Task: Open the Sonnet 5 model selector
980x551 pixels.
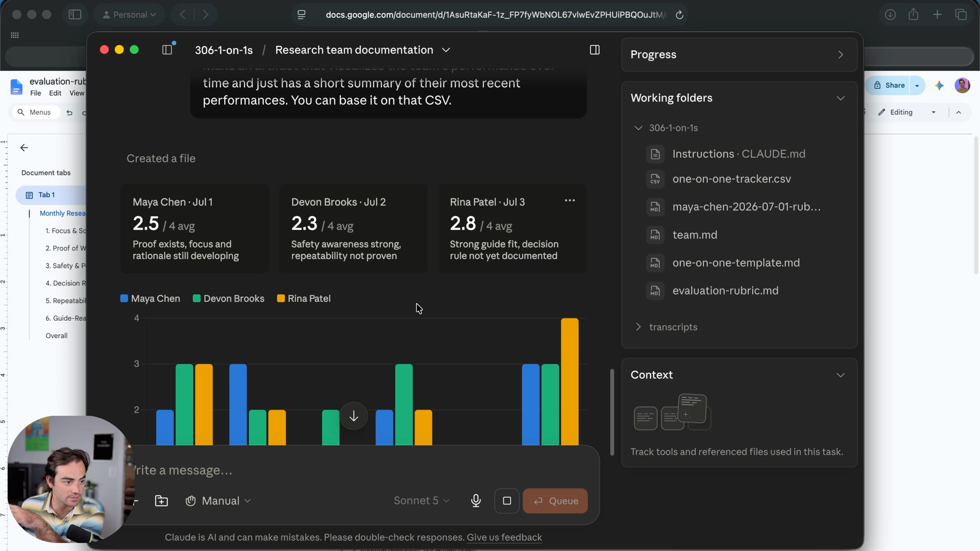Action: click(421, 501)
